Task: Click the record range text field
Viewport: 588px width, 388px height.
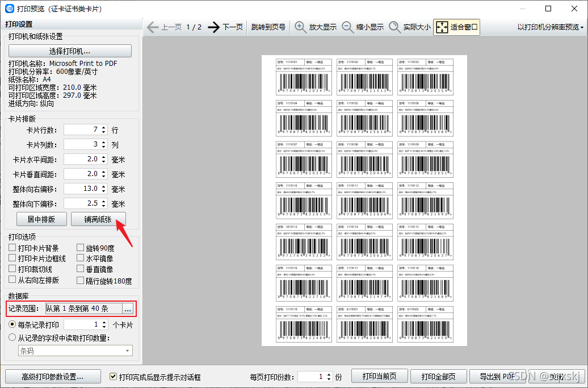Action: (x=83, y=308)
